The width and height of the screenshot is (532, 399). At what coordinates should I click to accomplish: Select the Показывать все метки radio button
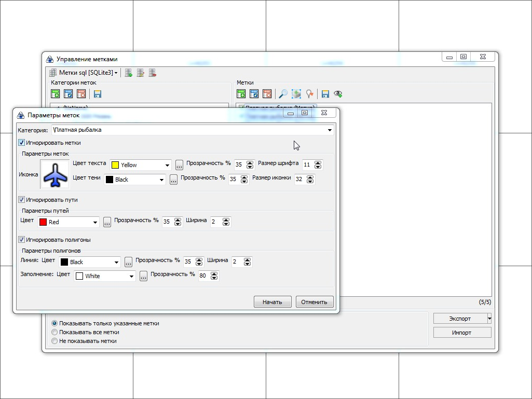(54, 332)
